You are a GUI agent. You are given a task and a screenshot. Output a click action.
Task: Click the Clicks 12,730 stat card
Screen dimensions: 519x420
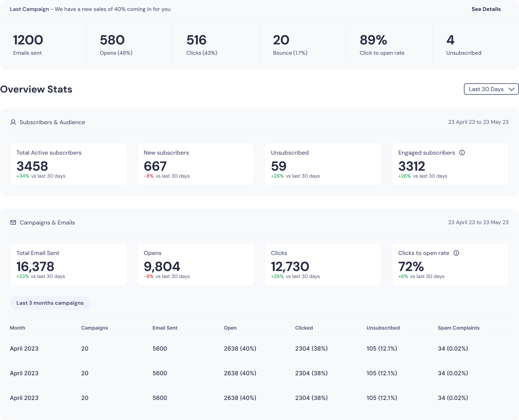(x=323, y=264)
